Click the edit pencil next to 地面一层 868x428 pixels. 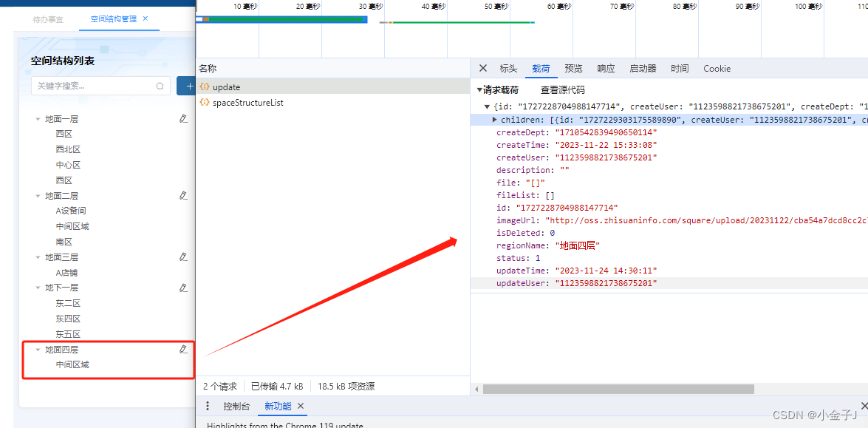[x=183, y=118]
